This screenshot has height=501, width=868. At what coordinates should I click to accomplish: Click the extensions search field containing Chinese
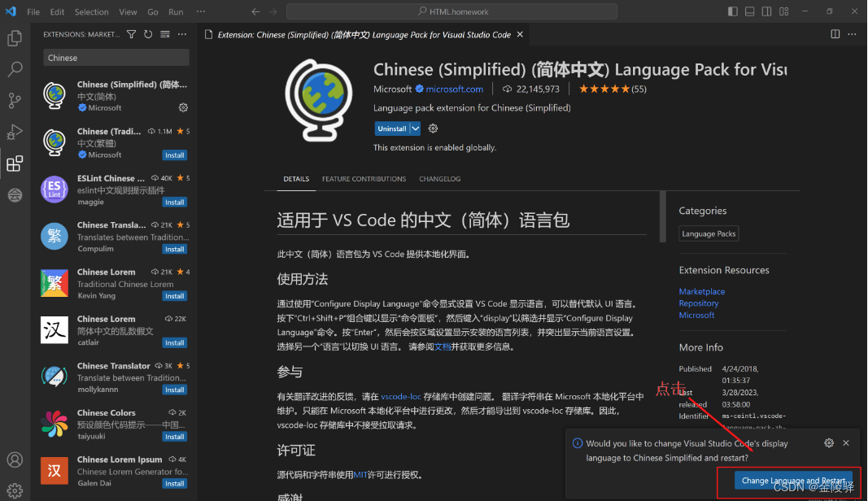point(116,58)
